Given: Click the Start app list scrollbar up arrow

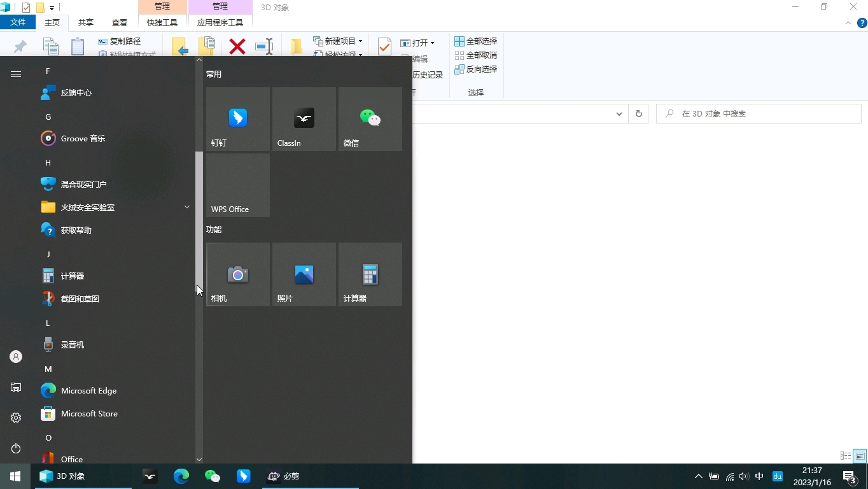Looking at the screenshot, I should 199,60.
